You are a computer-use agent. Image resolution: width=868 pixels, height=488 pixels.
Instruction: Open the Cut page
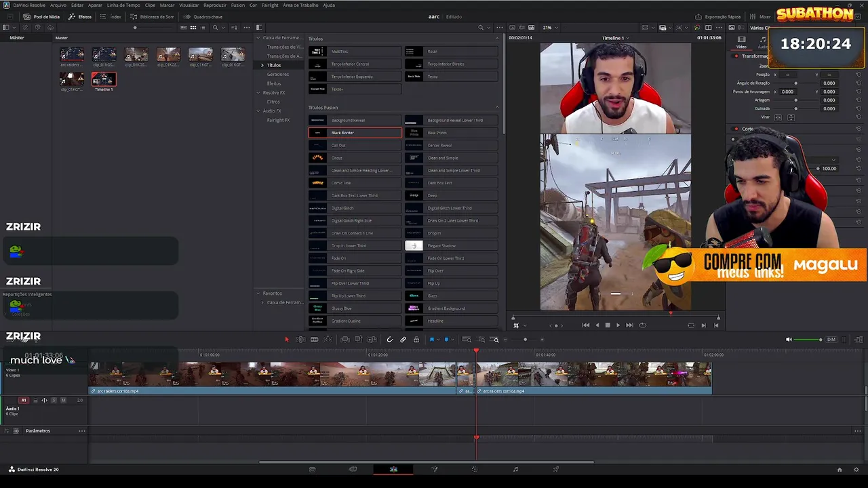[353, 469]
